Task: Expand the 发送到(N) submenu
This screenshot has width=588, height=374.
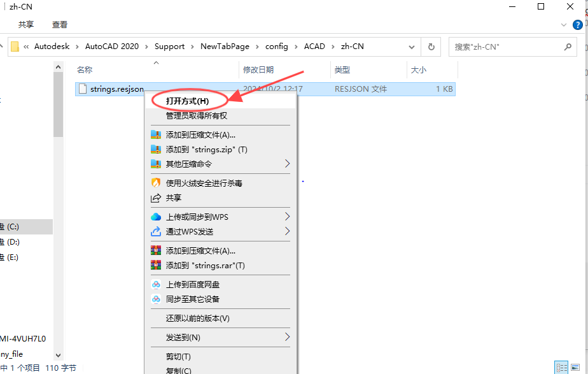Action: [287, 337]
